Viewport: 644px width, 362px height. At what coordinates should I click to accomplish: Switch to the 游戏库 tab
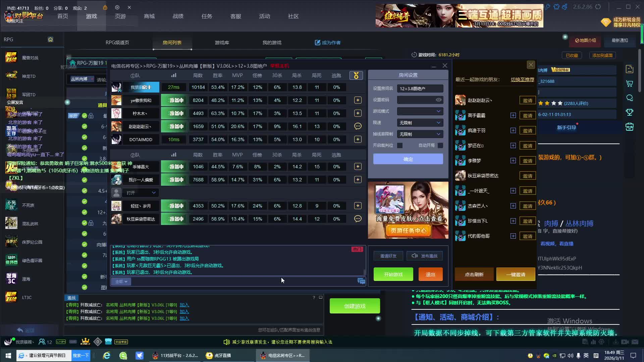(x=222, y=43)
